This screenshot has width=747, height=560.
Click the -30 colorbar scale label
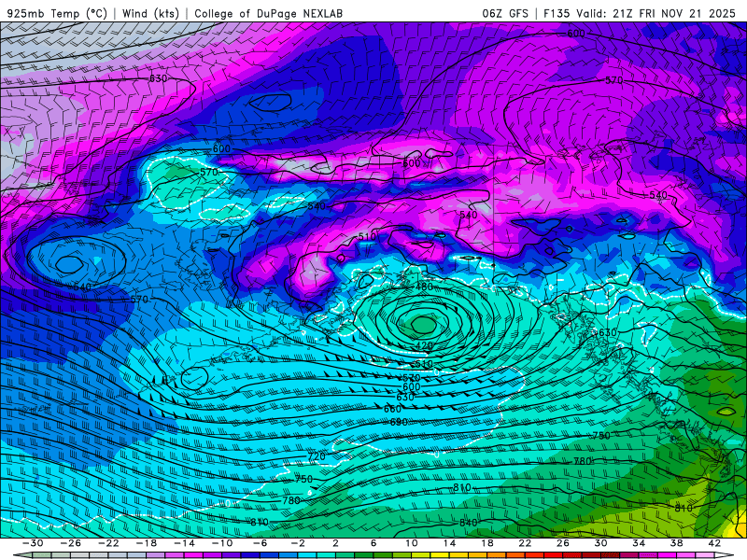(x=33, y=543)
